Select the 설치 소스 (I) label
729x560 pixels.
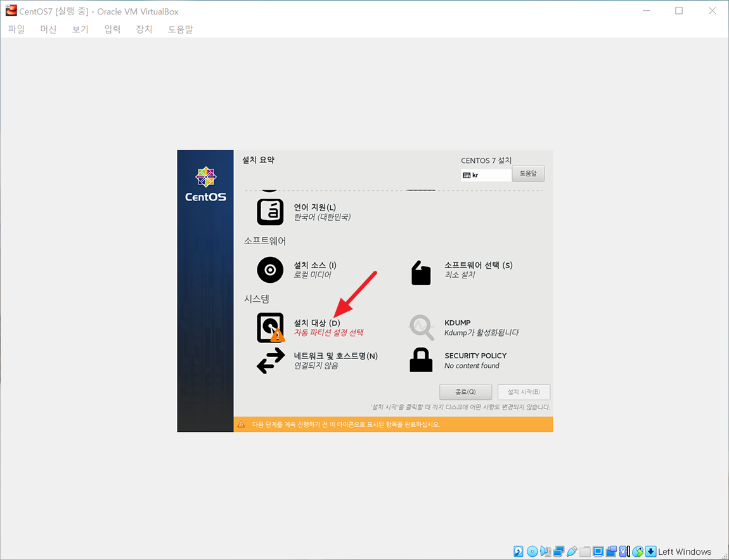click(315, 265)
